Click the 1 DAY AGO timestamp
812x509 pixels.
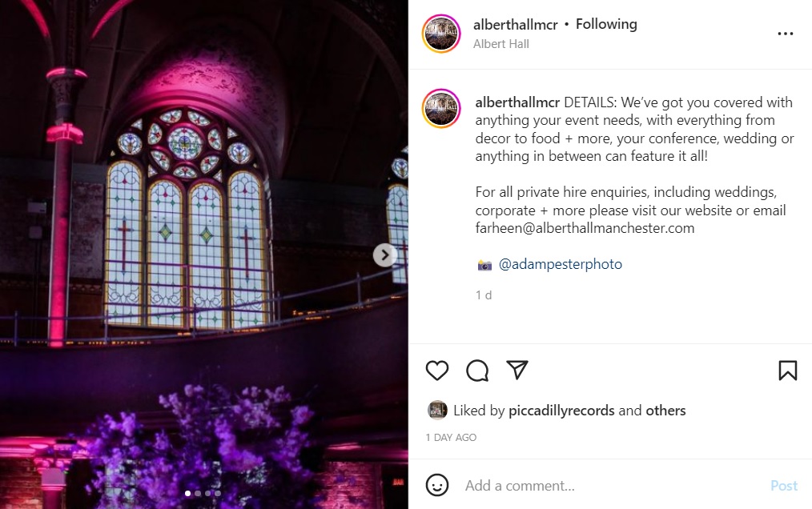pos(451,438)
